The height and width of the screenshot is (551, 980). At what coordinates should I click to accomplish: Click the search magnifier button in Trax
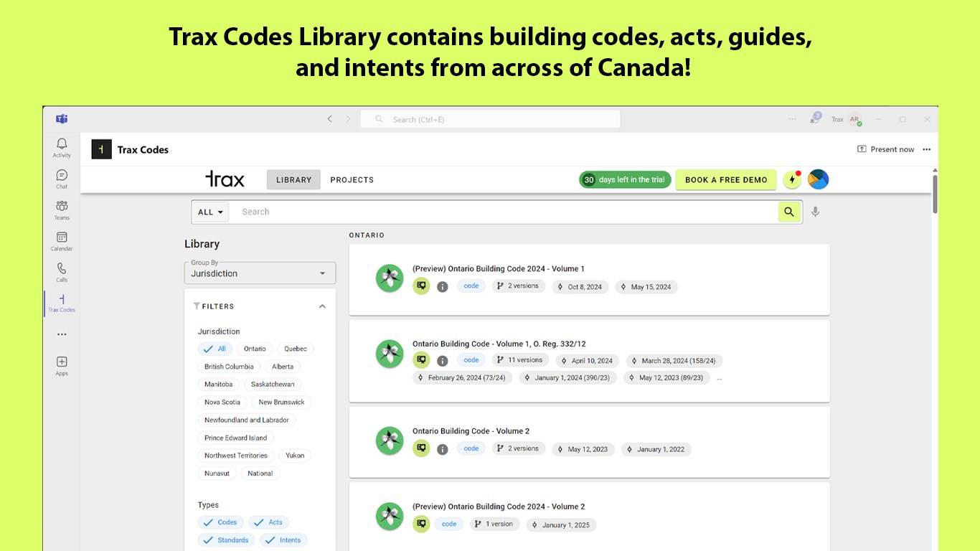click(x=789, y=212)
